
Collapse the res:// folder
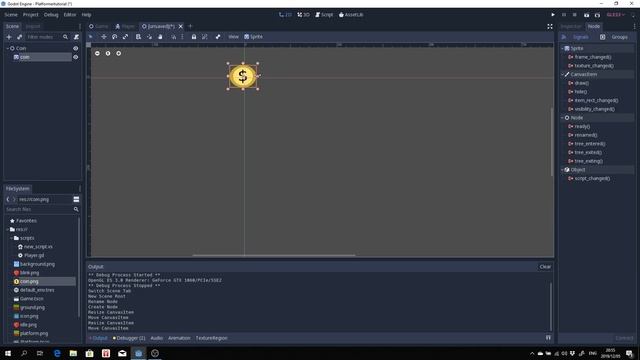[x=7, y=229]
